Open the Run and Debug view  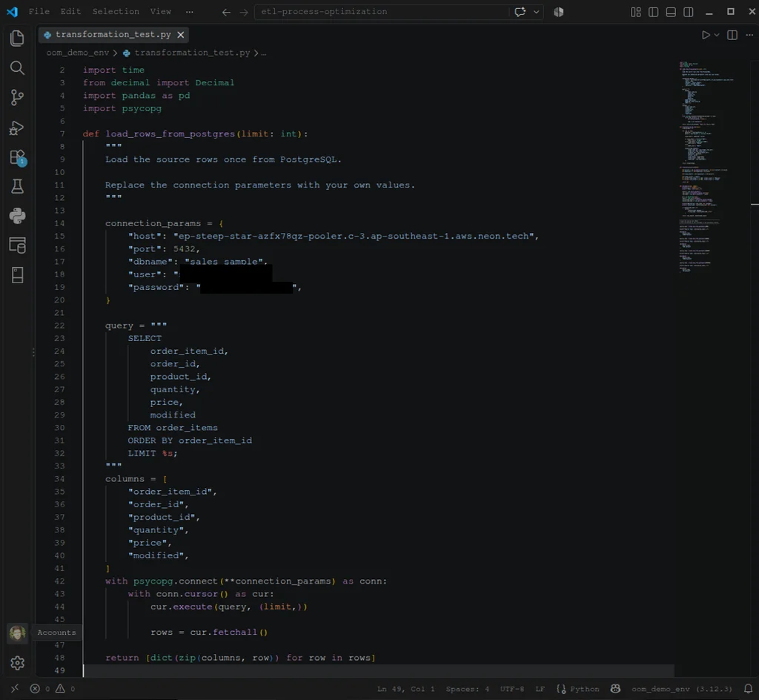click(x=17, y=128)
